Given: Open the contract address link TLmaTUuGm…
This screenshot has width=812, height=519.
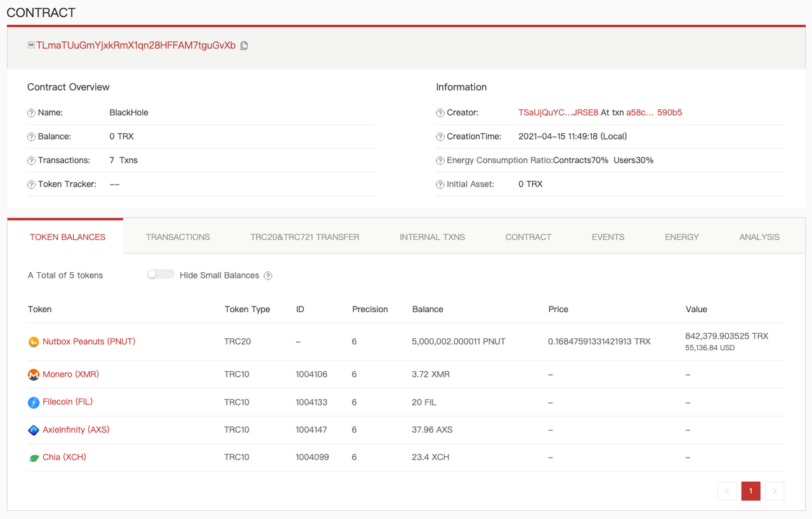Looking at the screenshot, I should (136, 45).
